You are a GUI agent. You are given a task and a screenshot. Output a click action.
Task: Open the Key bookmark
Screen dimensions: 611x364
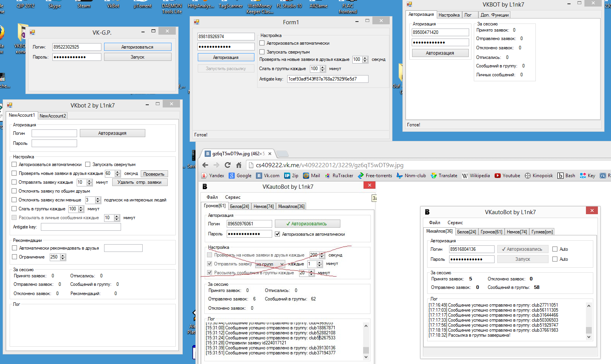587,176
